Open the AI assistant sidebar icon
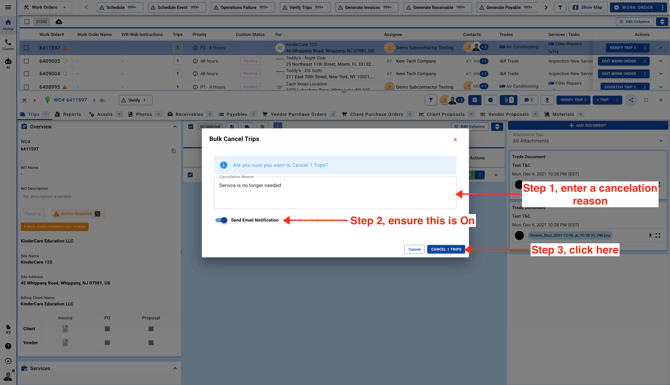This screenshot has width=670, height=385. [8, 63]
